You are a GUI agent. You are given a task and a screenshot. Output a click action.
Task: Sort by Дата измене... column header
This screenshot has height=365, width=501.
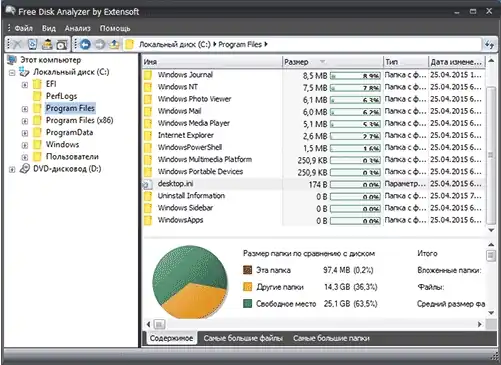pyautogui.click(x=456, y=62)
